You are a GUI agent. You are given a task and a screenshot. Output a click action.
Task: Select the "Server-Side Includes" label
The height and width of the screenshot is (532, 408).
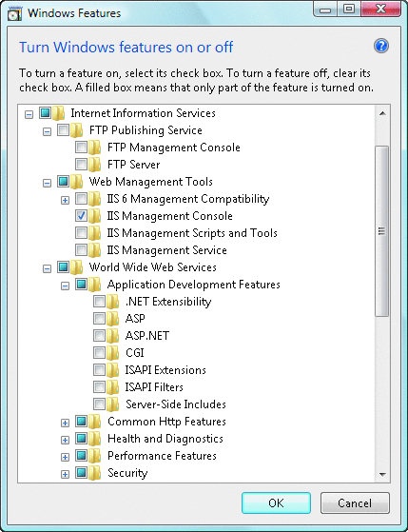[x=176, y=404]
